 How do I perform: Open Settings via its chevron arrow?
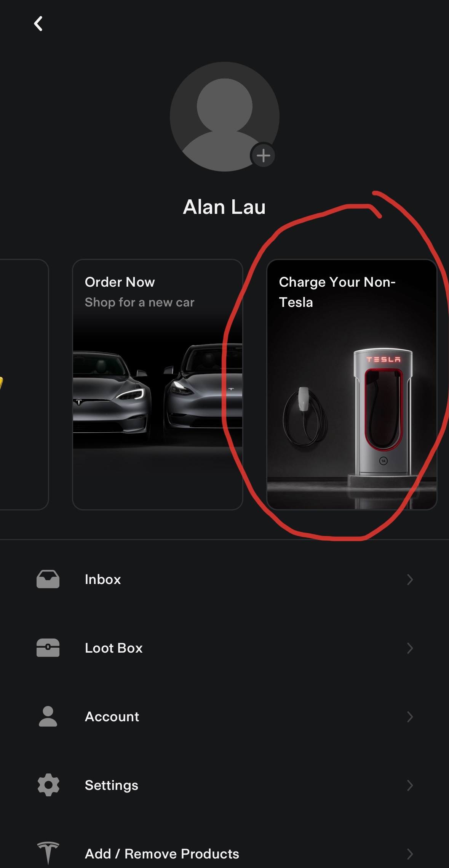click(410, 785)
